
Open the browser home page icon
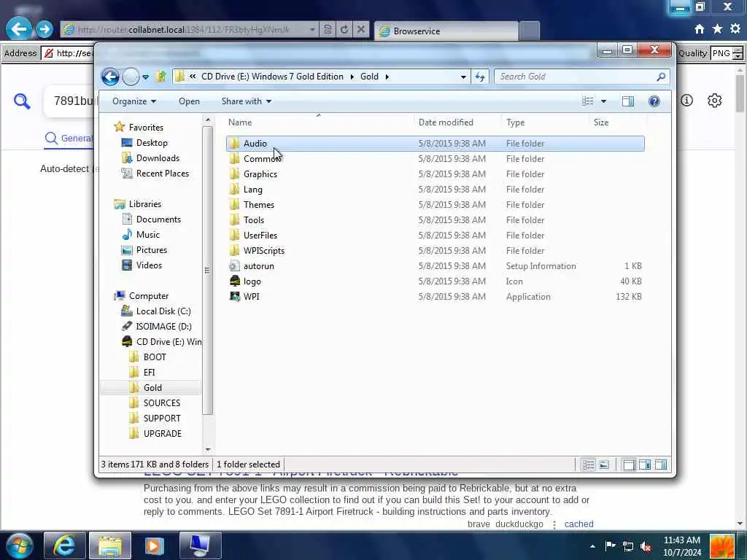[699, 29]
